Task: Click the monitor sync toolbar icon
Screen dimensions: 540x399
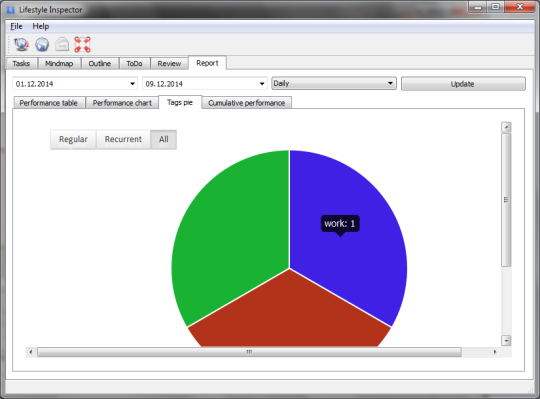Action: [21, 44]
